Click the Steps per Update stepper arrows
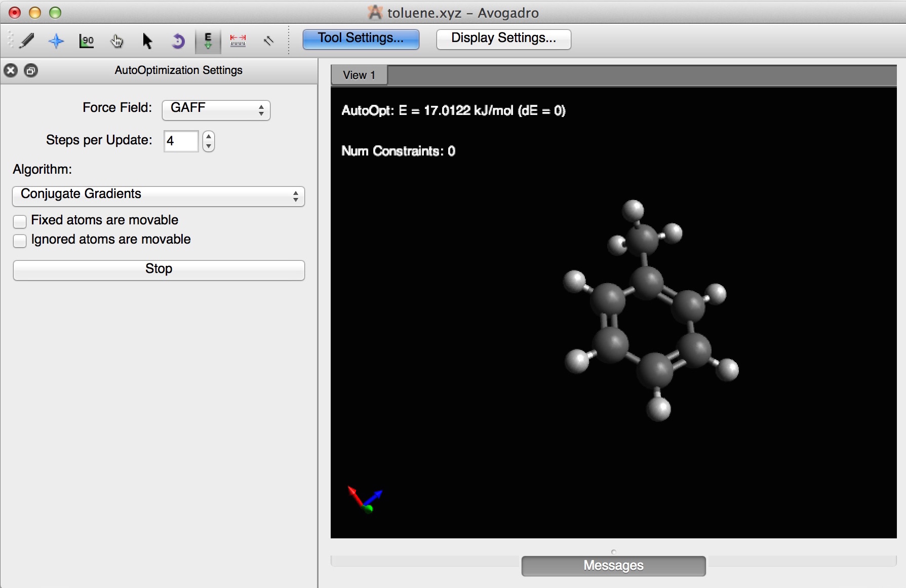 tap(209, 141)
